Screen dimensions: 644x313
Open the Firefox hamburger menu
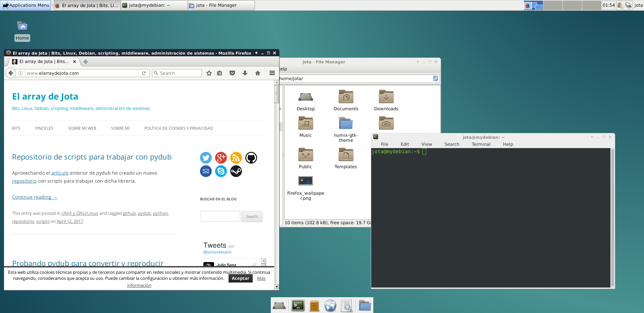272,73
